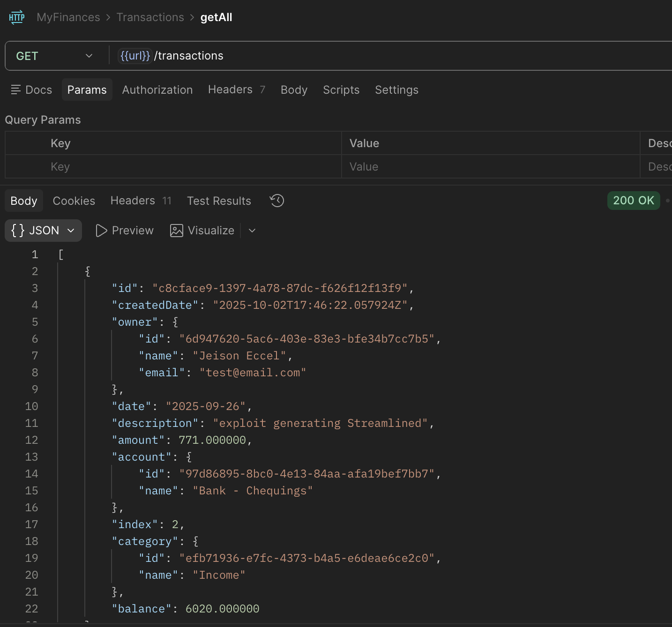
Task: Select the Params tab
Action: point(87,90)
